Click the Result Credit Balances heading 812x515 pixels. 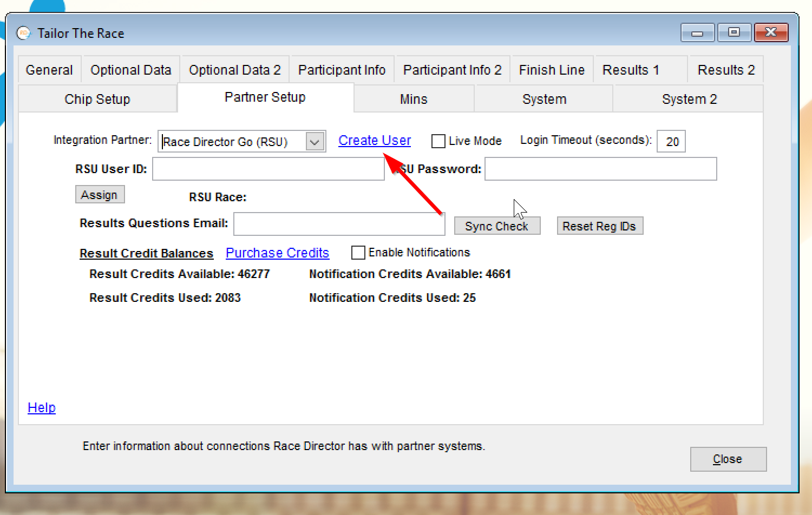146,253
